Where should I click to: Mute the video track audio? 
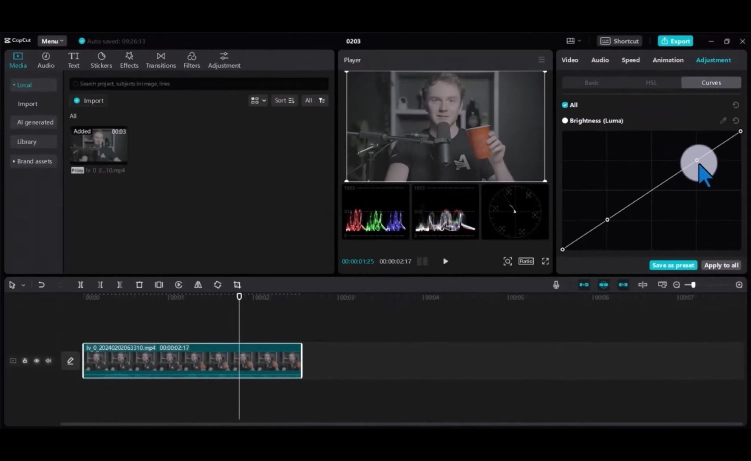point(48,361)
